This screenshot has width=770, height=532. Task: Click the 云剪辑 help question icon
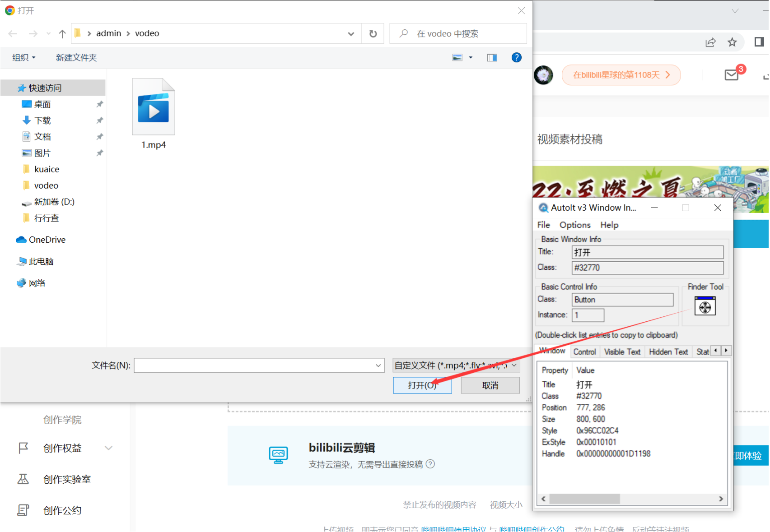(430, 464)
